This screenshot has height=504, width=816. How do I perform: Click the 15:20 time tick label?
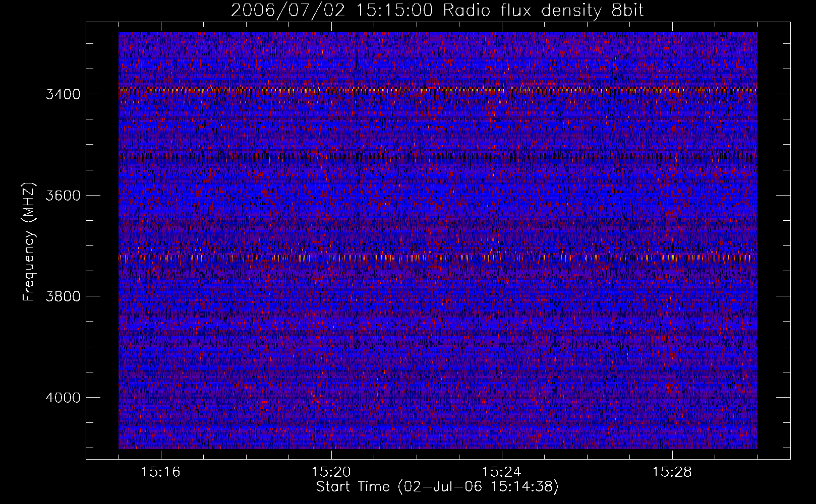point(331,472)
